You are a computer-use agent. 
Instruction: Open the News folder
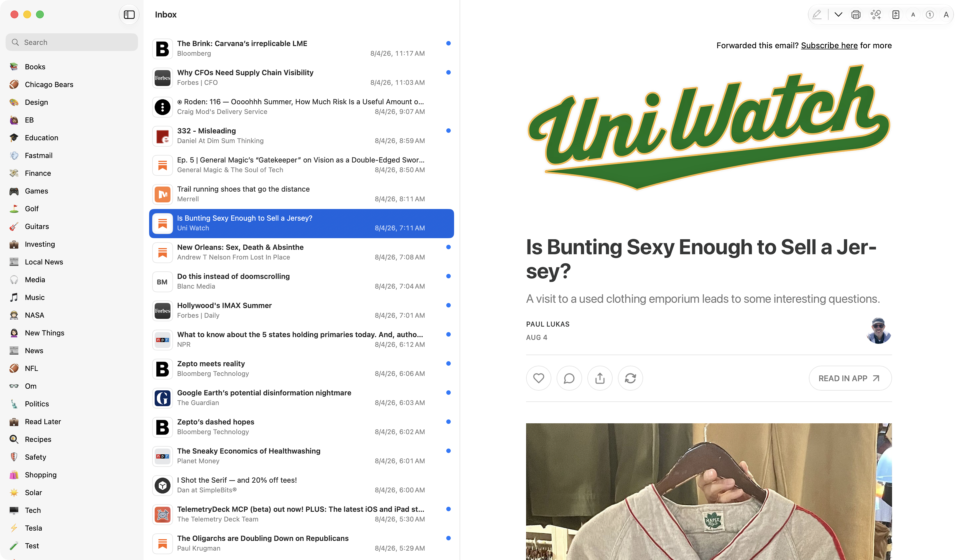tap(34, 350)
